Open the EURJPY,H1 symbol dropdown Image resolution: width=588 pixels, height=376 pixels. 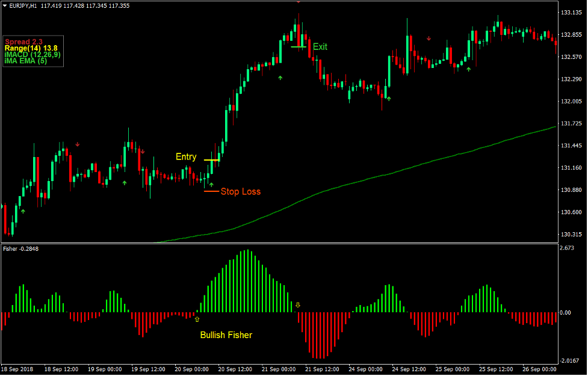click(24, 5)
